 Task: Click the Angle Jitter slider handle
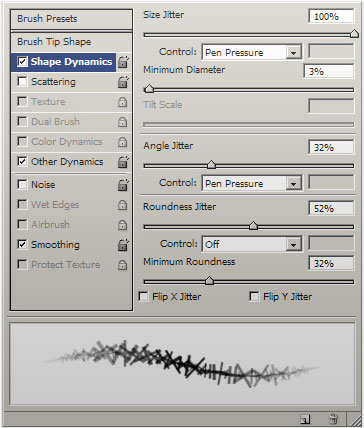(x=211, y=165)
